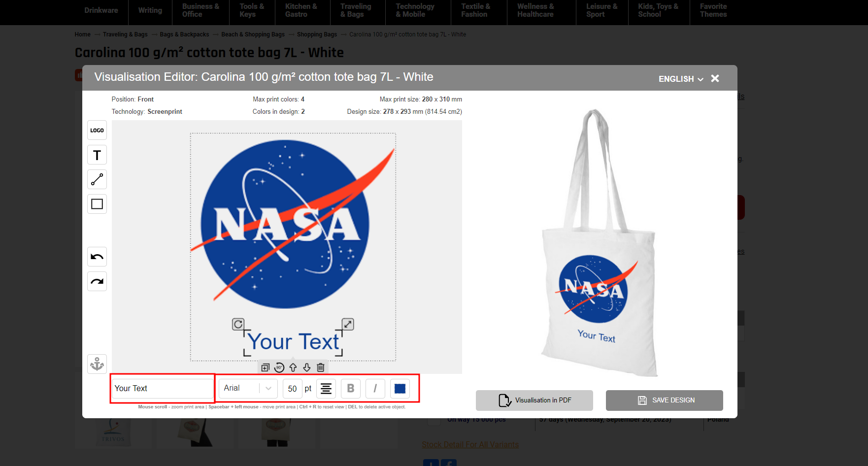Select the Your Text object on canvas
This screenshot has width=868, height=466.
294,341
